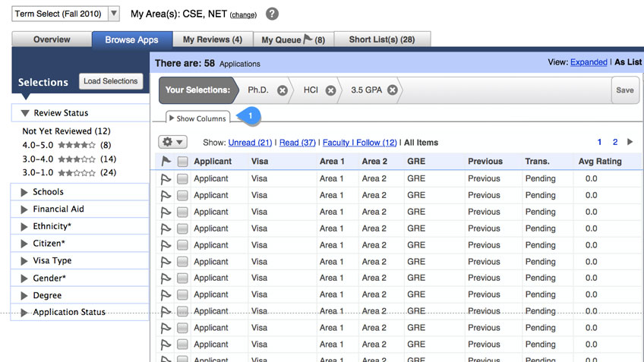Viewport: 644px width, 362px height.
Task: Remove the Ph.D. selection filter
Action: coord(283,90)
